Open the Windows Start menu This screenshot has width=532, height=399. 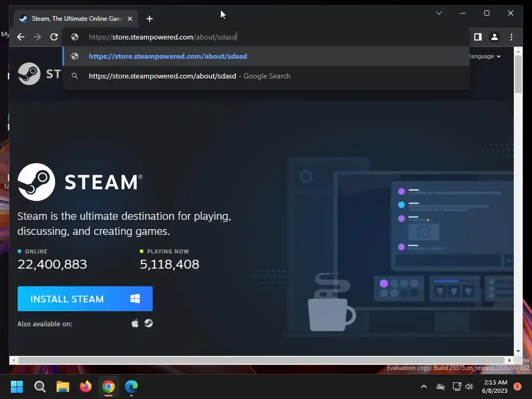pyautogui.click(x=17, y=387)
